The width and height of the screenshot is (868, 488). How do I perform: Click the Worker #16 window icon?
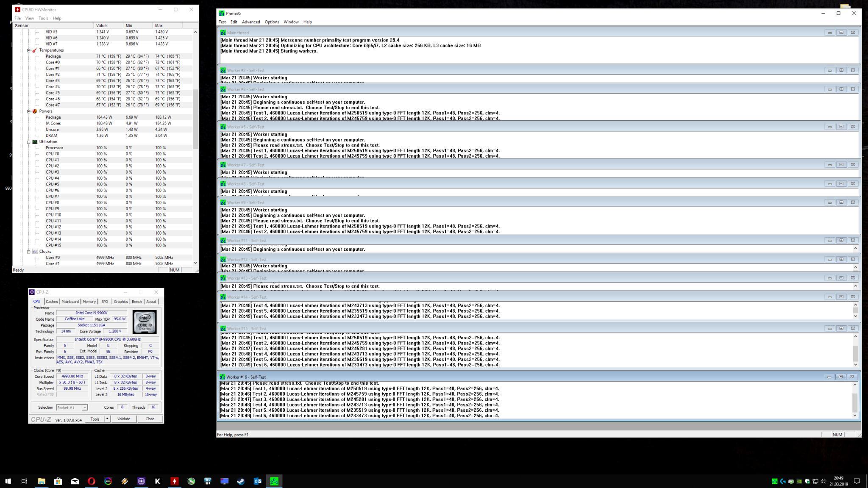[x=223, y=377]
